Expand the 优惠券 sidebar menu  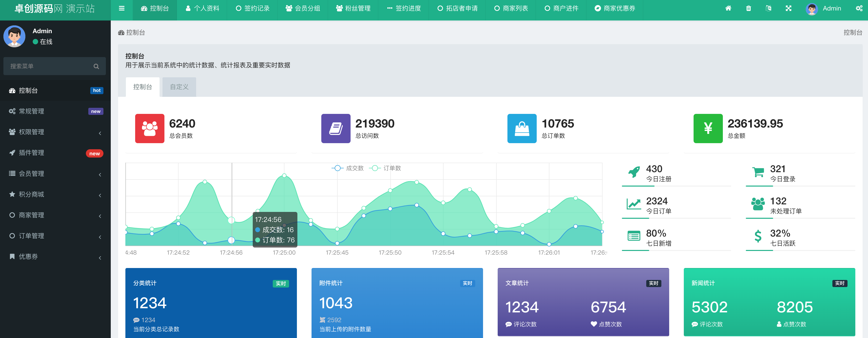[55, 257]
